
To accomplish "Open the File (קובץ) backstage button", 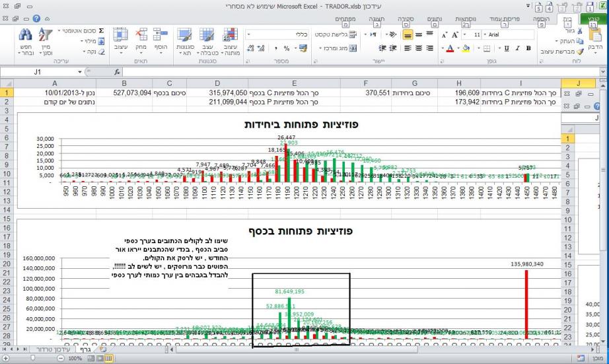I will (594, 18).
